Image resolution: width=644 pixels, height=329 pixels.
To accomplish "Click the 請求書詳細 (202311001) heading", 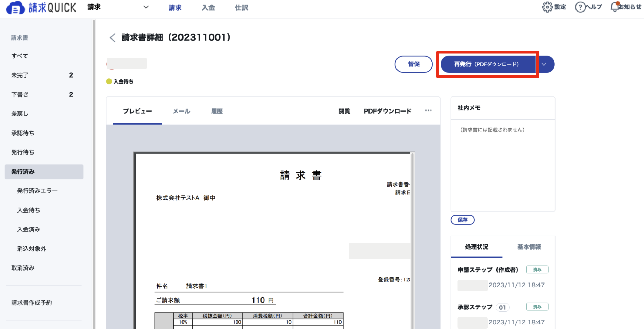I will 176,37.
